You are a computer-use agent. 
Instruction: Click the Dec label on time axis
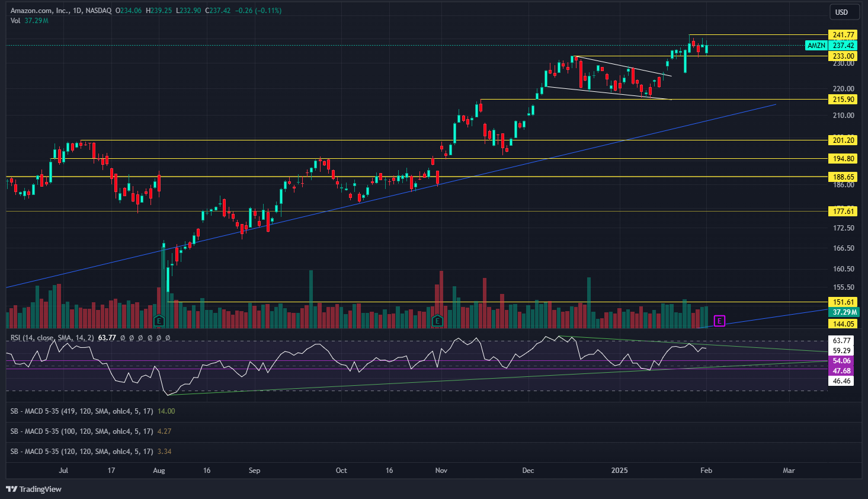pyautogui.click(x=528, y=471)
